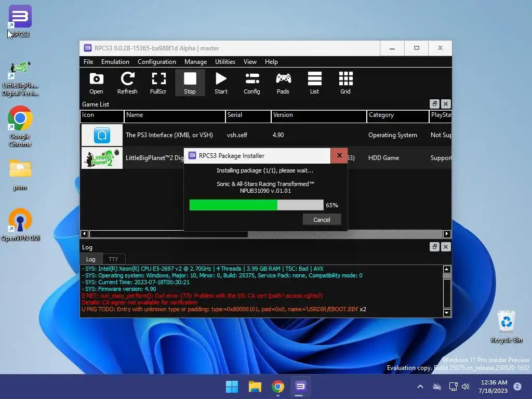
Task: Open the Configuration menu
Action: coord(157,62)
